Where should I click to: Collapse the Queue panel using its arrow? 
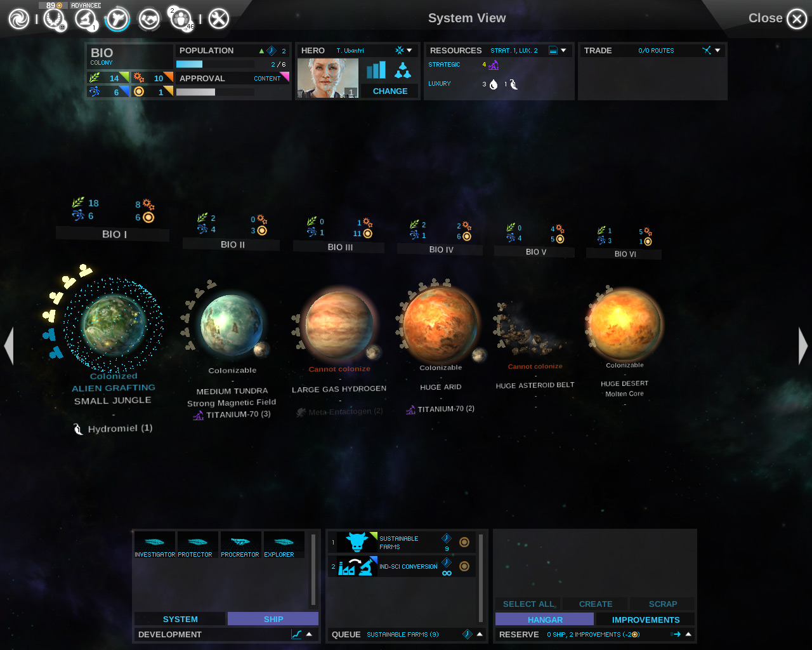(x=480, y=634)
